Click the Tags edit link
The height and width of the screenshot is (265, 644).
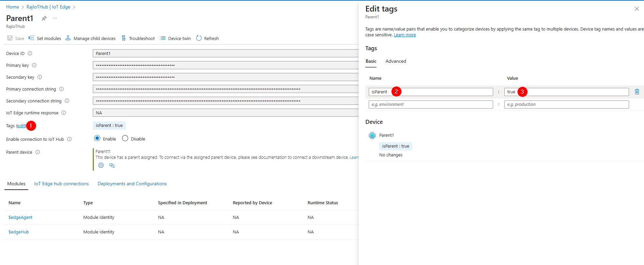[x=21, y=126]
